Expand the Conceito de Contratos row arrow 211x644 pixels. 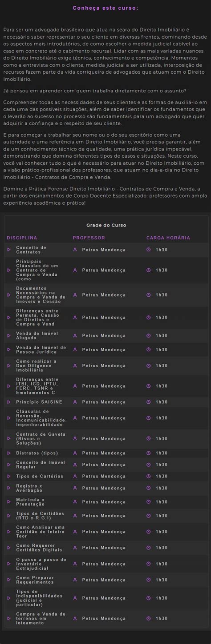[x=9, y=250]
